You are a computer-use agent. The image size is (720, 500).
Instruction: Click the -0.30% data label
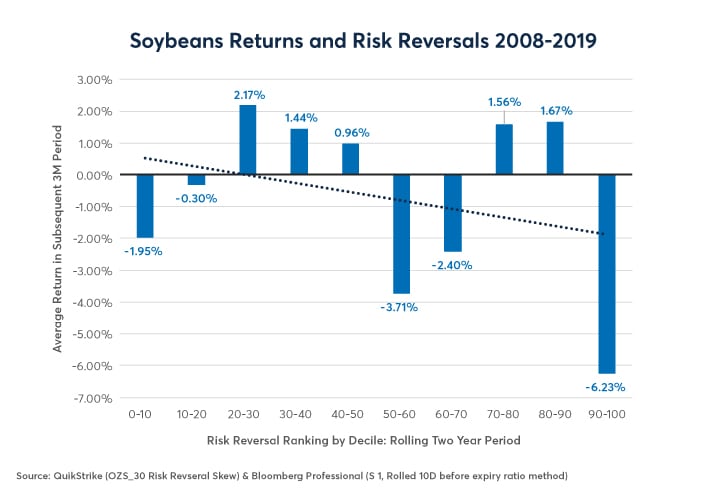(197, 198)
